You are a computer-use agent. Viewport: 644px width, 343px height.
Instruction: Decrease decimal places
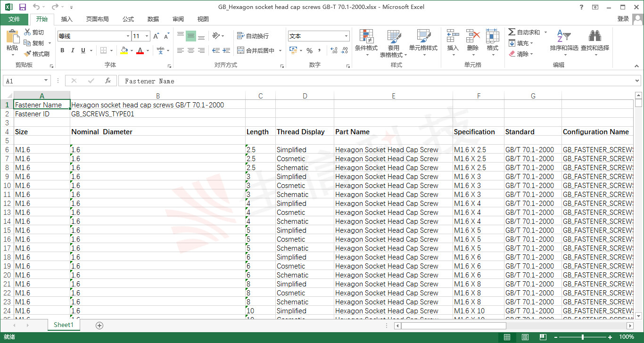tap(345, 50)
